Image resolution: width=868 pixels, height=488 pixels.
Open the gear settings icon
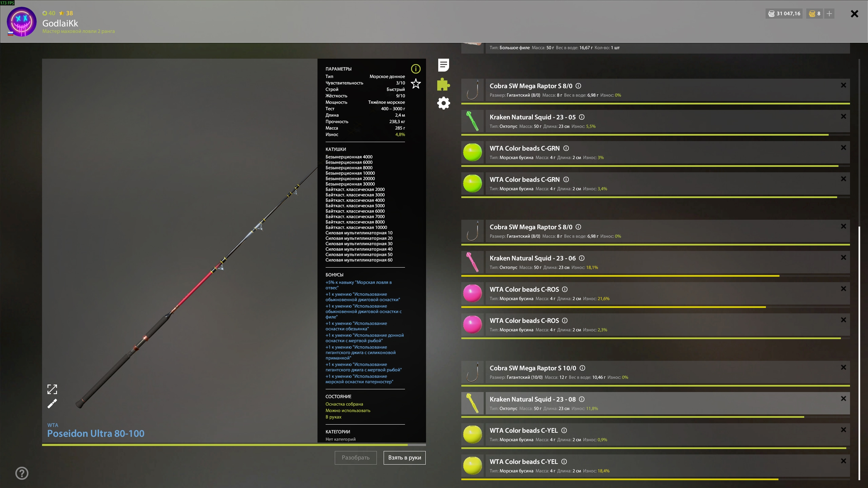[x=443, y=103]
